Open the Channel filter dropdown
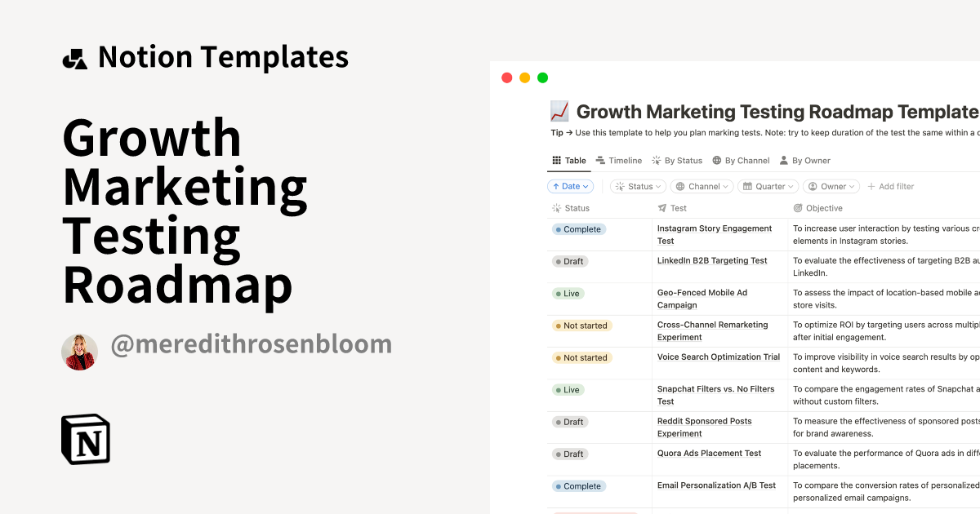Screen dimensions: 980x514 pyautogui.click(x=702, y=186)
